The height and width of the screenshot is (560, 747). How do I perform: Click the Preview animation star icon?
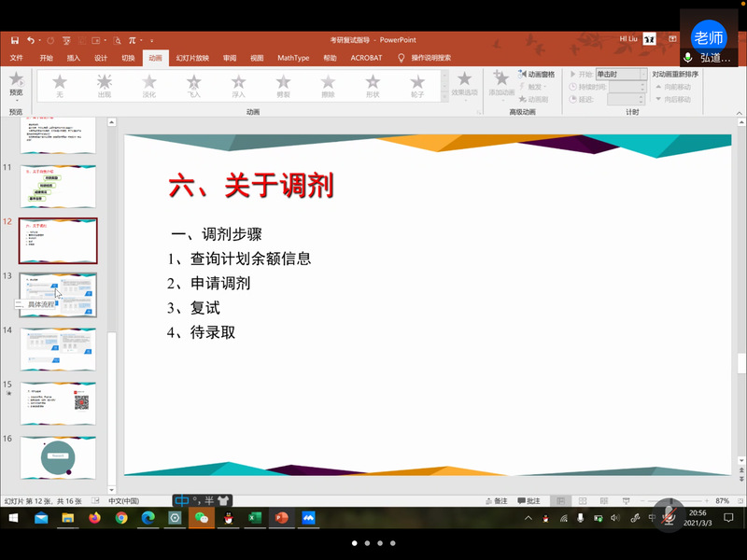(16, 83)
